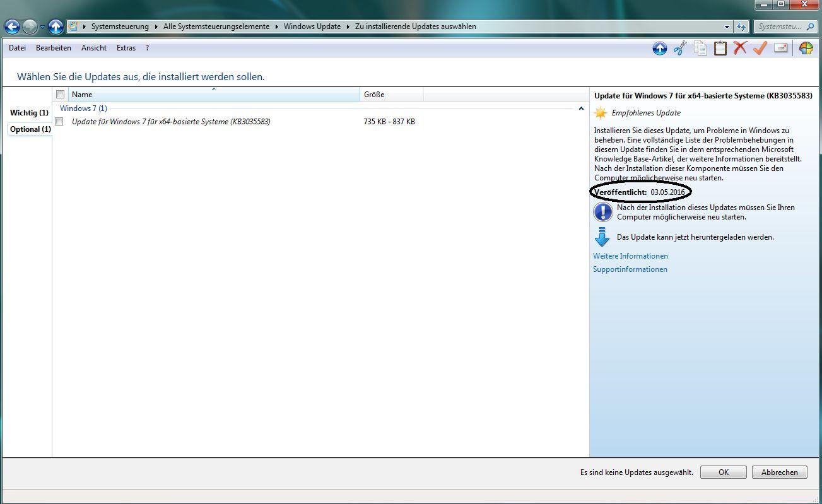Click 'Es sind keine Updates ausgewählt.' text

click(x=637, y=472)
